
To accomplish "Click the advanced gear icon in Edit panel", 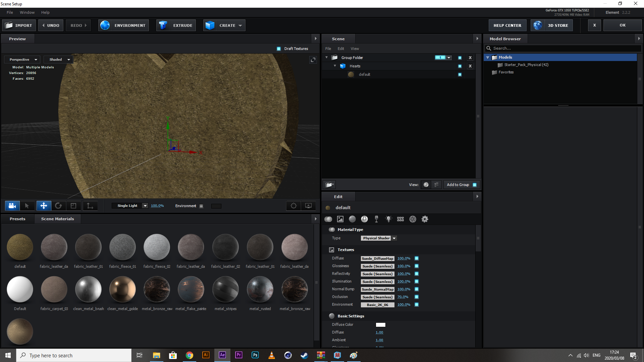I will [x=425, y=219].
